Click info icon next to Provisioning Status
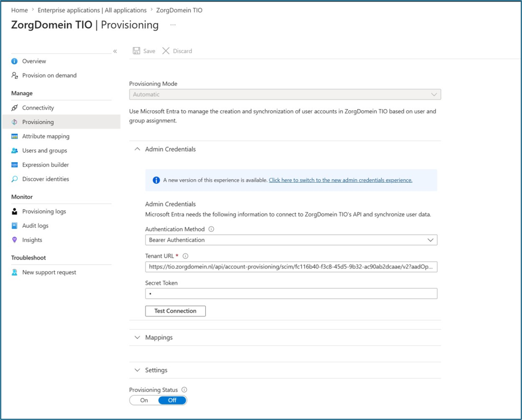 184,390
